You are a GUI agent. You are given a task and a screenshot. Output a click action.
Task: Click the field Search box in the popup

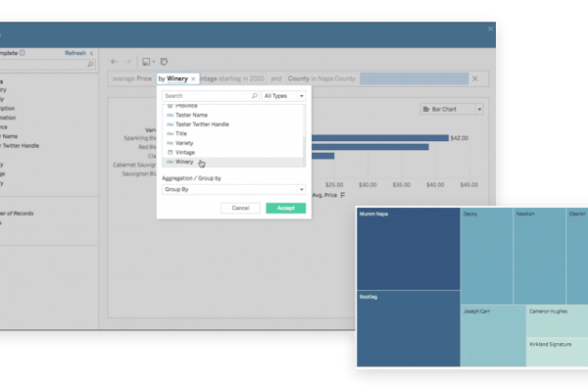click(211, 96)
